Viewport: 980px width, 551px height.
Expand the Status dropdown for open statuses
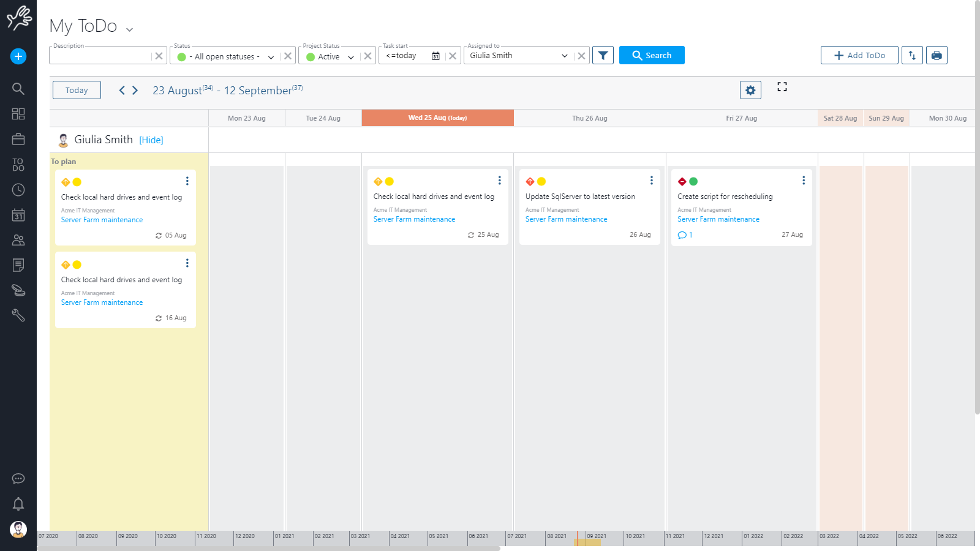point(271,57)
